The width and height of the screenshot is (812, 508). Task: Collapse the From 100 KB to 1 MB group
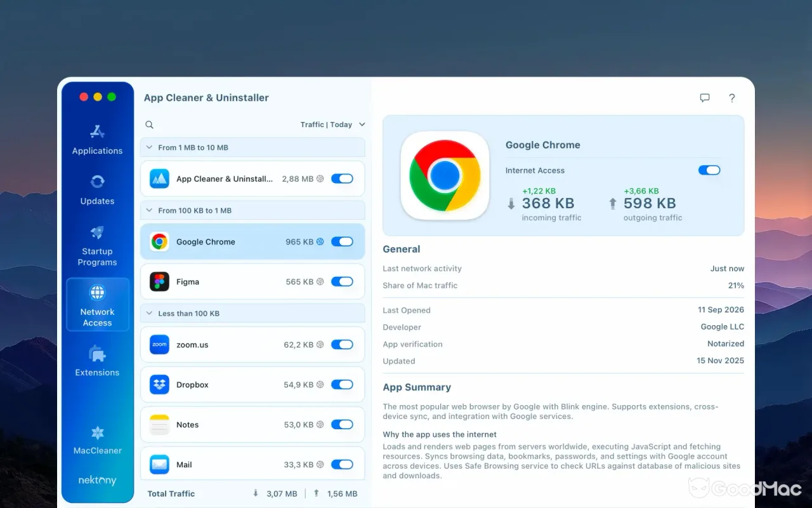(150, 210)
